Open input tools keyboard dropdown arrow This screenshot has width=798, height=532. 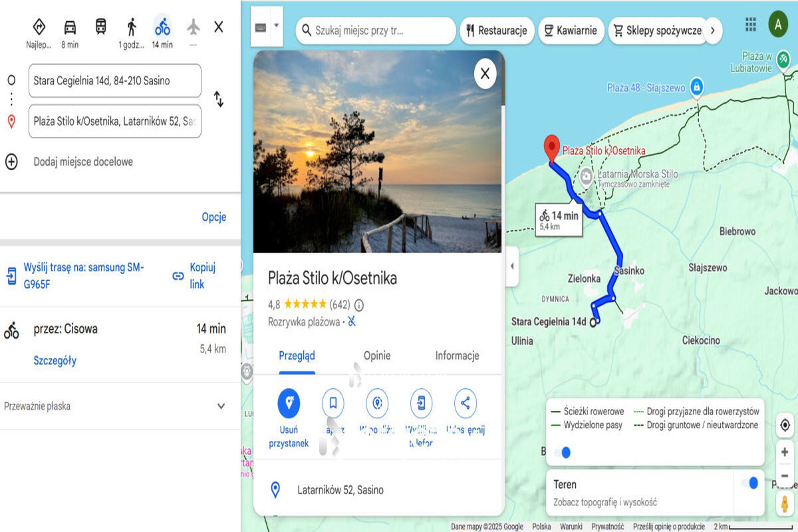(x=277, y=25)
